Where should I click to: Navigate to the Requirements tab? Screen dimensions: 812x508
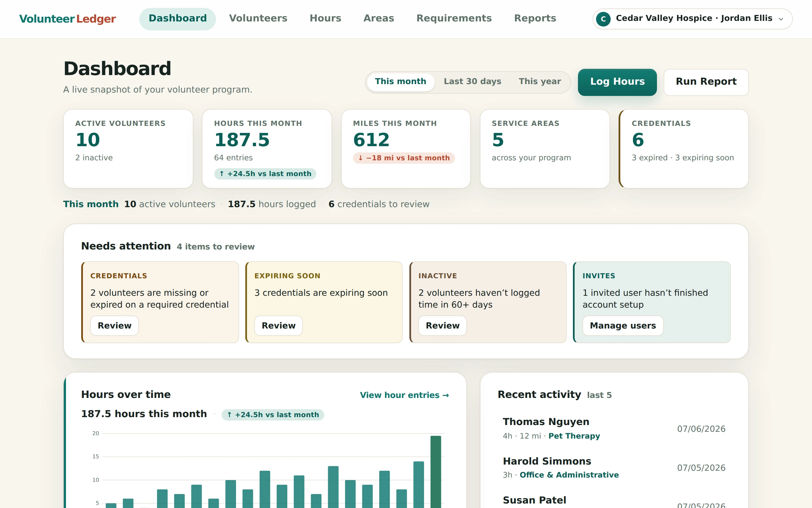pos(454,18)
